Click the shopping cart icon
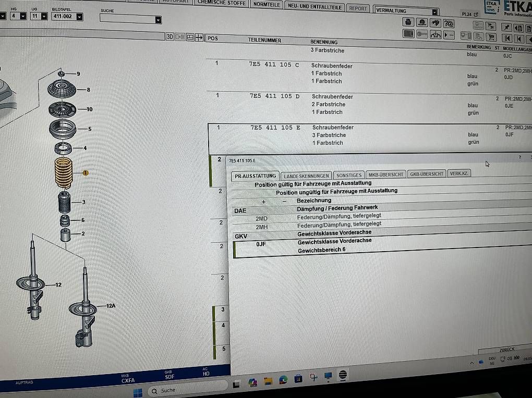 click(491, 36)
